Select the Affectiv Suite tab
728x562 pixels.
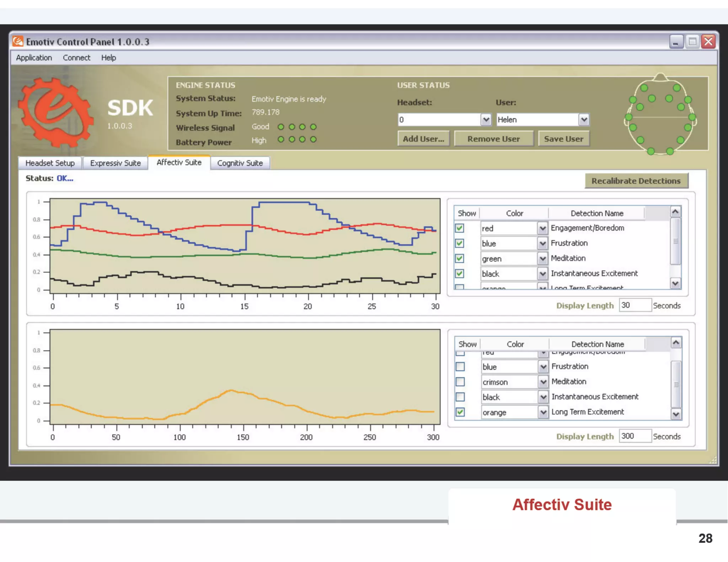[x=179, y=162]
